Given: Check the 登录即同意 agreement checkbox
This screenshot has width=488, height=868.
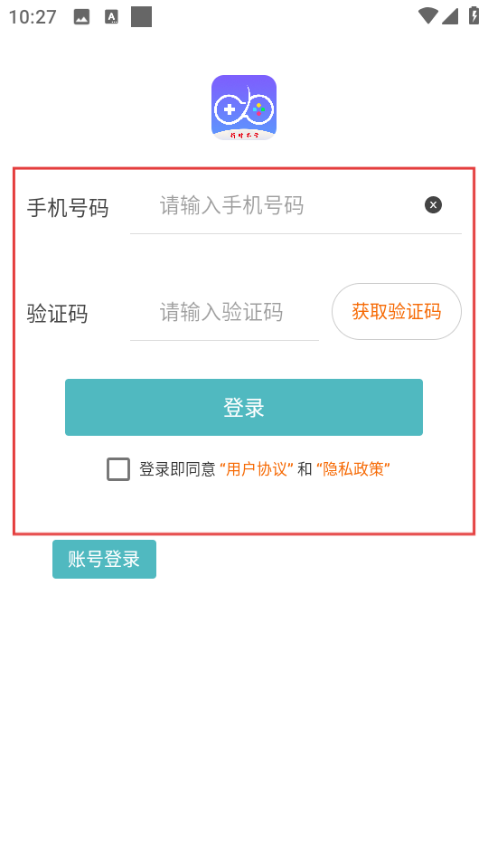Looking at the screenshot, I should (x=118, y=469).
